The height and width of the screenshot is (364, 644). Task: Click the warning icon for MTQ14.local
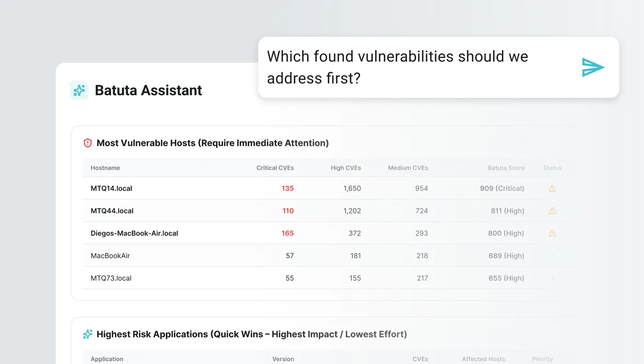click(552, 188)
